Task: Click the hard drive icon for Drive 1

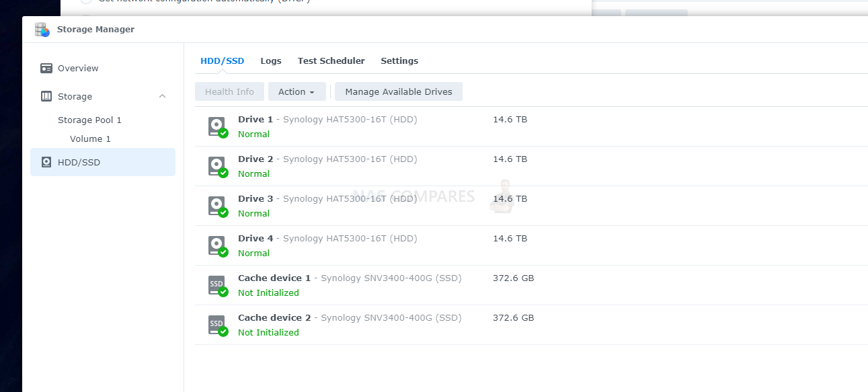Action: 217,127
